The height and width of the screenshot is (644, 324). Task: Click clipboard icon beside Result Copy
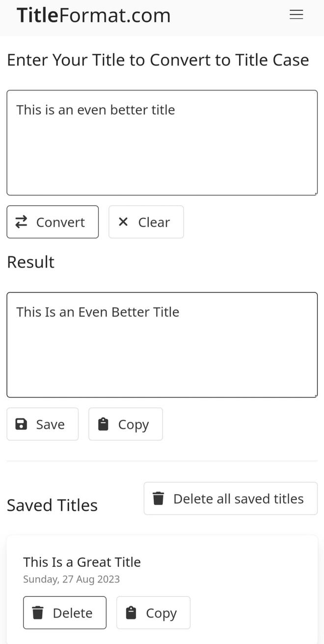click(x=103, y=424)
